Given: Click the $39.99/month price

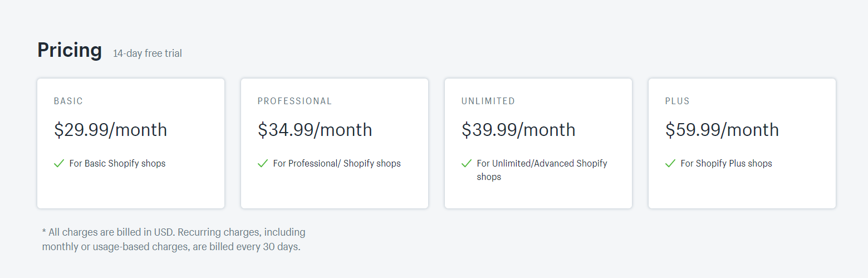Looking at the screenshot, I should click(x=518, y=130).
